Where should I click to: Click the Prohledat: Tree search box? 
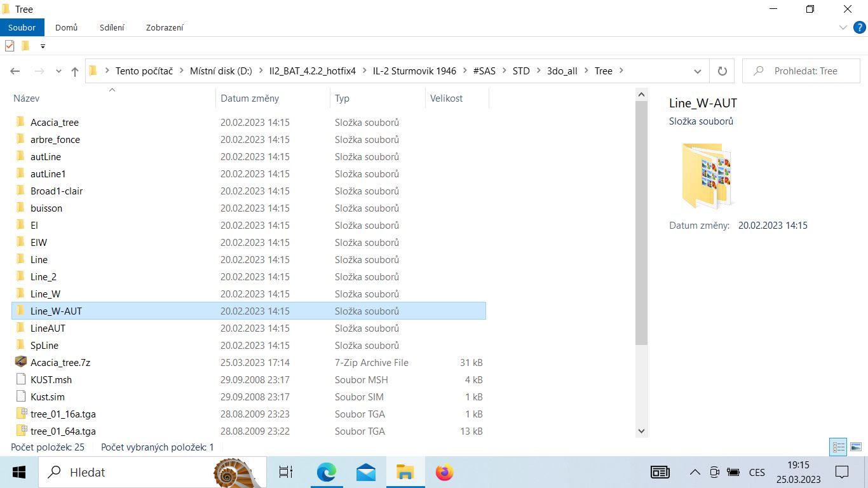tap(803, 71)
